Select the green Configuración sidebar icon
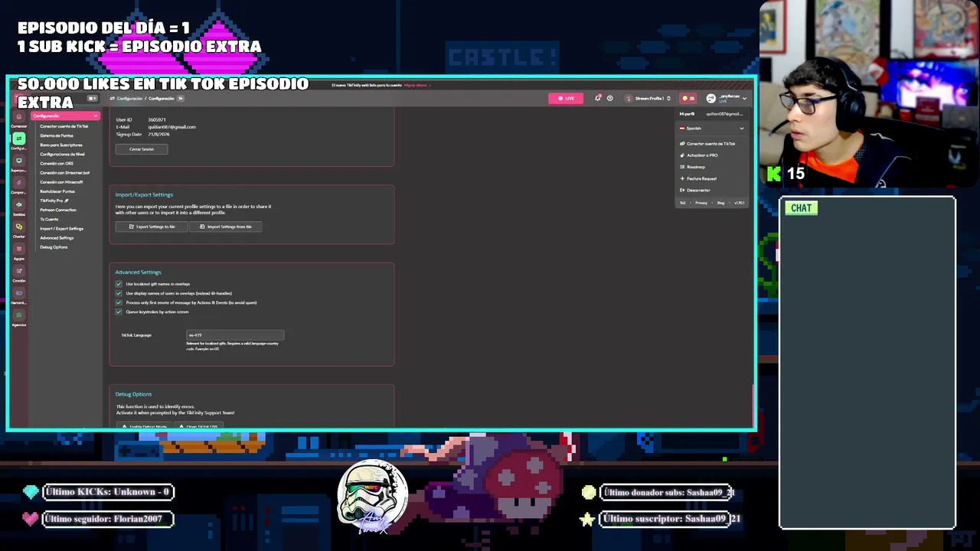980x551 pixels. pyautogui.click(x=19, y=139)
